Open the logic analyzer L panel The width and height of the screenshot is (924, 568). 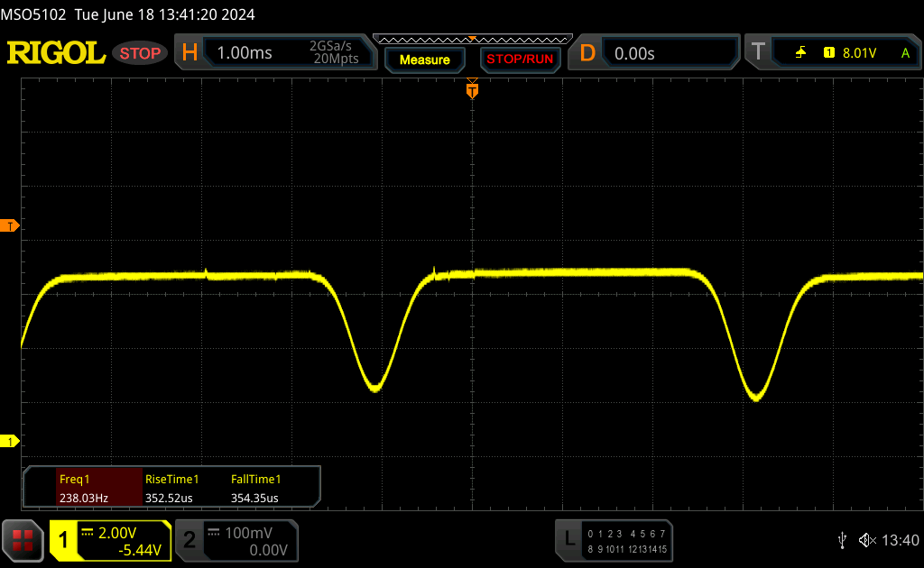568,539
